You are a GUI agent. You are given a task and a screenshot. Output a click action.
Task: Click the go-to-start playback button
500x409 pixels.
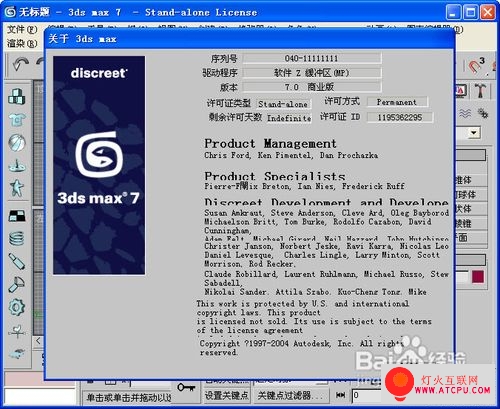coord(340,395)
